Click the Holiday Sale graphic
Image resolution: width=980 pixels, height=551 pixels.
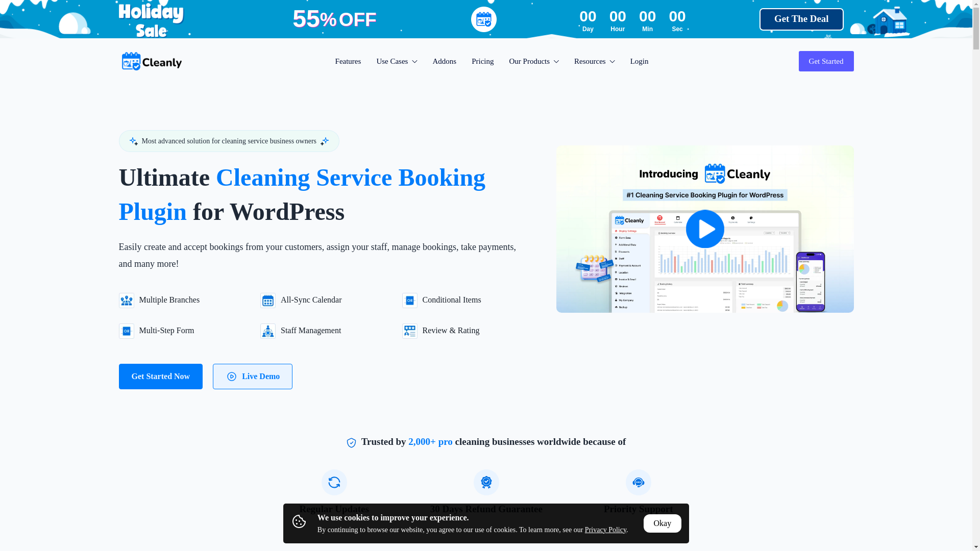tap(151, 20)
